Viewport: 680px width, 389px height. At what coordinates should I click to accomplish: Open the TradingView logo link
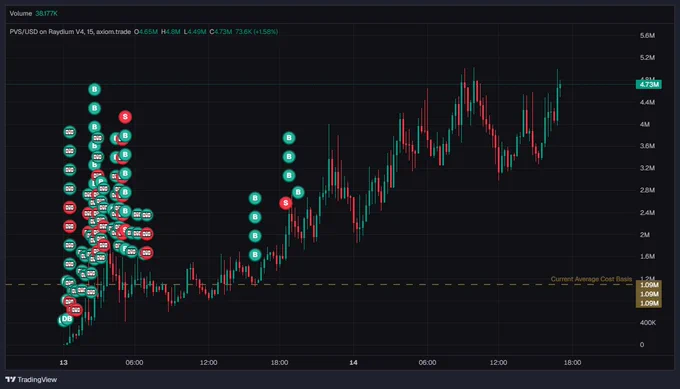pyautogui.click(x=31, y=379)
